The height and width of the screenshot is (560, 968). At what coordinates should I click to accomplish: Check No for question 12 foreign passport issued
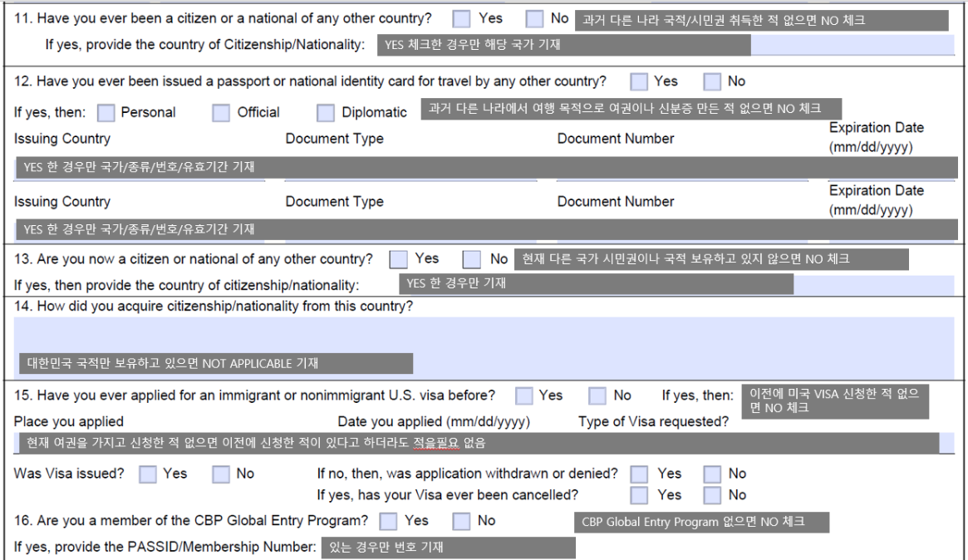pyautogui.click(x=712, y=82)
